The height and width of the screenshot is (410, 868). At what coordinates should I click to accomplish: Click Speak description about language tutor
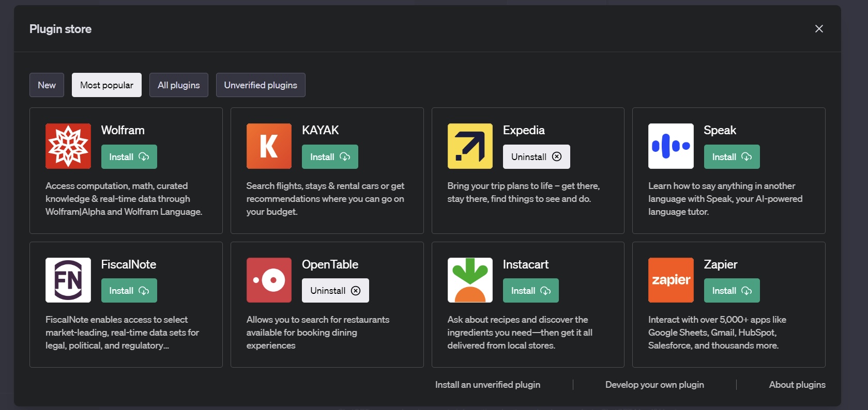point(725,199)
